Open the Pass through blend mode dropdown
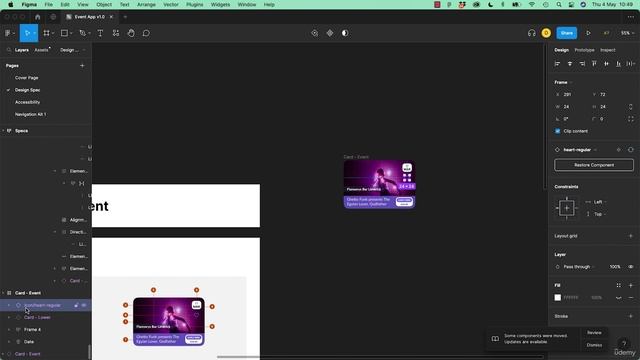 (x=579, y=267)
